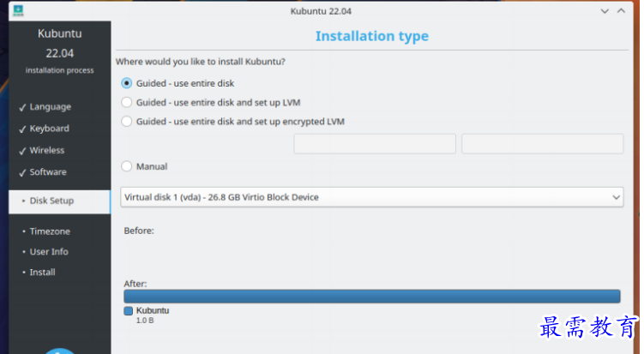Click the 'Where would you like to install Kubuntu?' text
Viewport: 644px width, 354px height.
coord(201,62)
